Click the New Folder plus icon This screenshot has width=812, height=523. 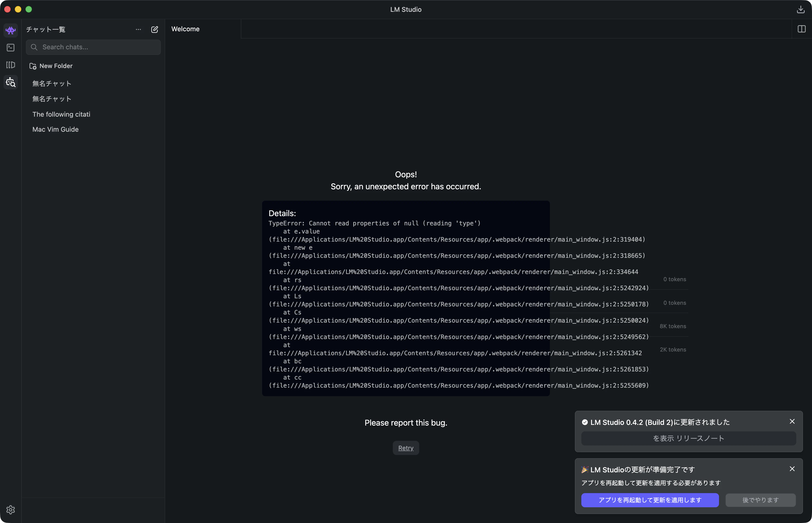pos(33,66)
